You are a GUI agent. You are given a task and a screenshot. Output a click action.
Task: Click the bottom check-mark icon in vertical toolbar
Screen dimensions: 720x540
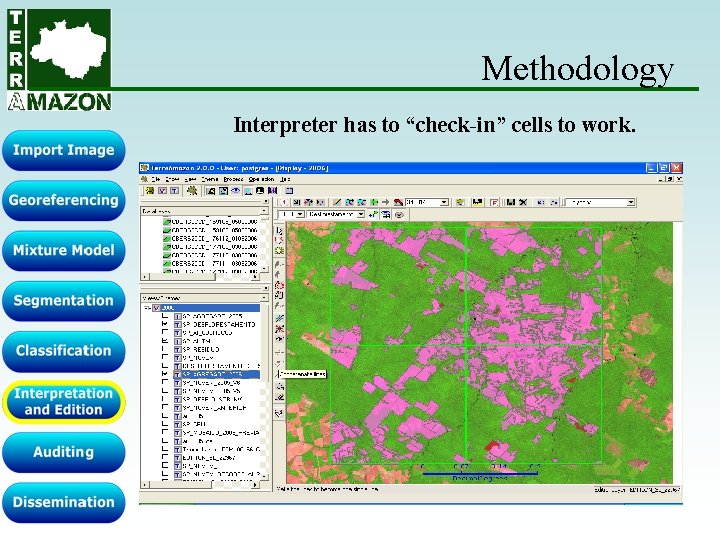[x=279, y=413]
